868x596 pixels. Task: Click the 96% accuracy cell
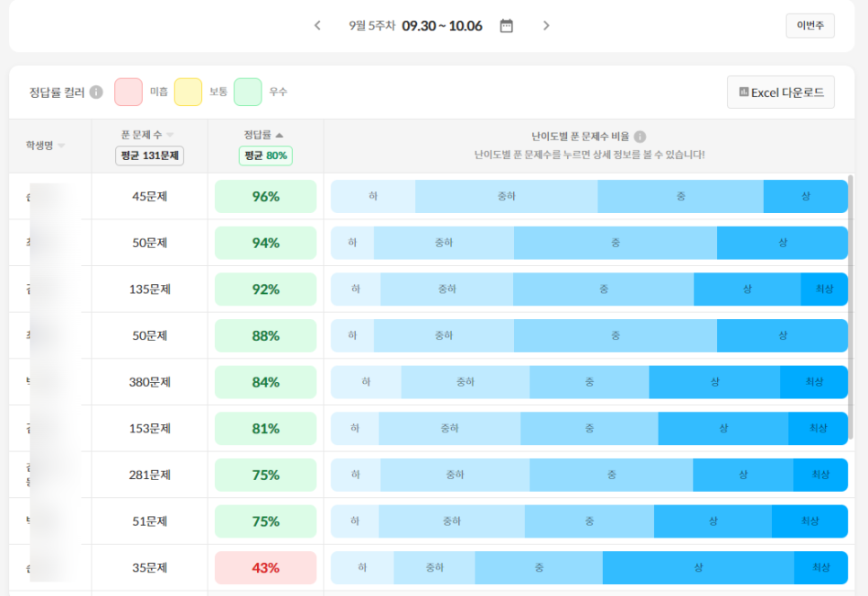click(x=266, y=196)
